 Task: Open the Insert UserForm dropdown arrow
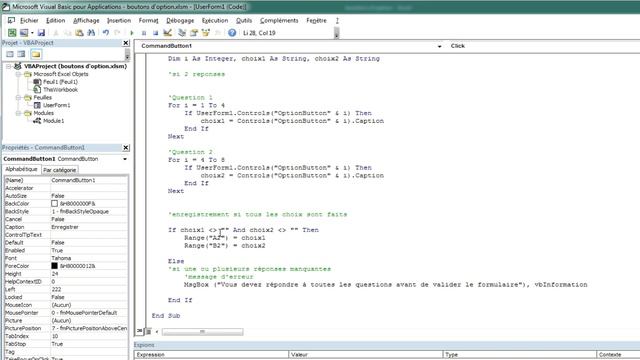tap(32, 33)
